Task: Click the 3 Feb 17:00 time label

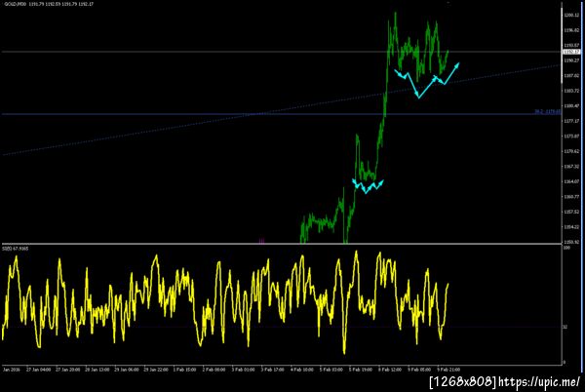Action: point(273,370)
